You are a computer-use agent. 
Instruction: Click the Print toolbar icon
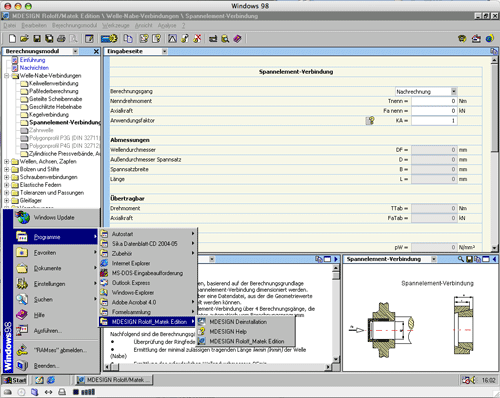(61, 39)
